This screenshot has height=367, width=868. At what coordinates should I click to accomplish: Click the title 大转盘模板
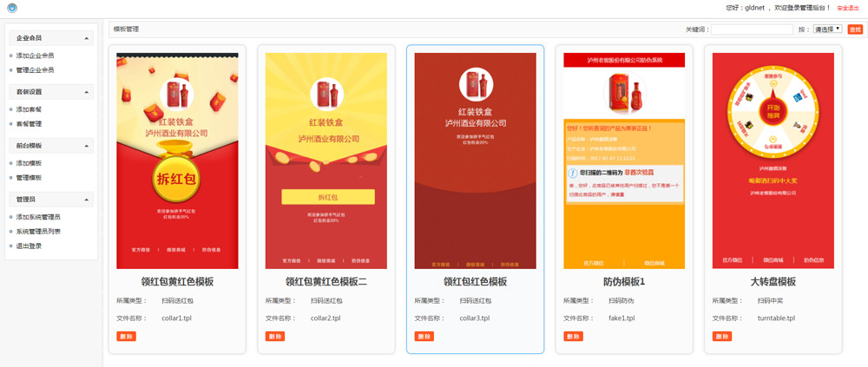click(x=773, y=282)
